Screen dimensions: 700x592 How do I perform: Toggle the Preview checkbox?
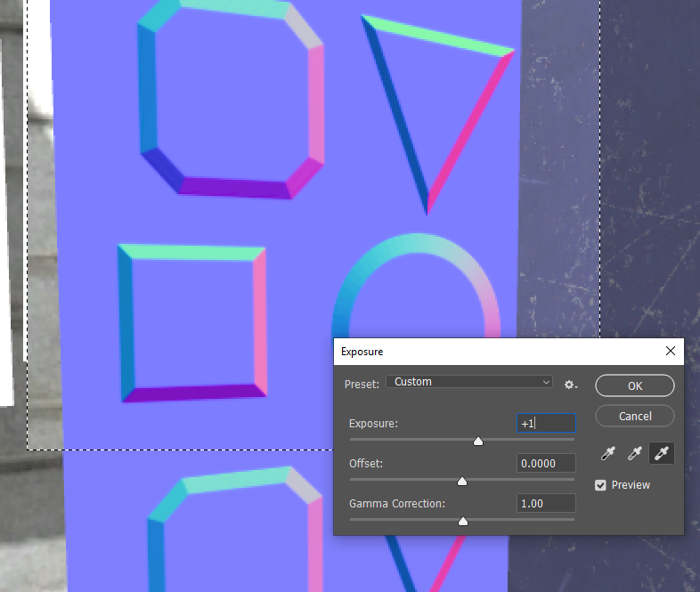point(600,485)
